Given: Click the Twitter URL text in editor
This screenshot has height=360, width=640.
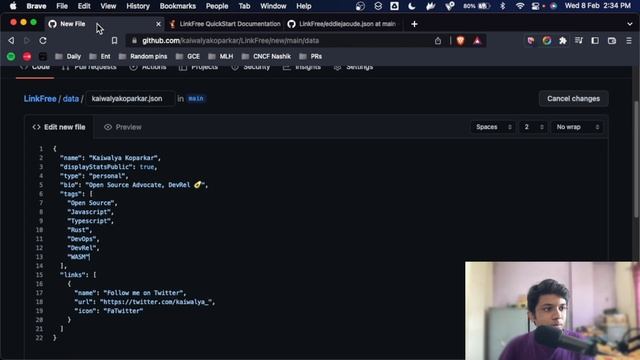Looking at the screenshot, I should pyautogui.click(x=156, y=302).
